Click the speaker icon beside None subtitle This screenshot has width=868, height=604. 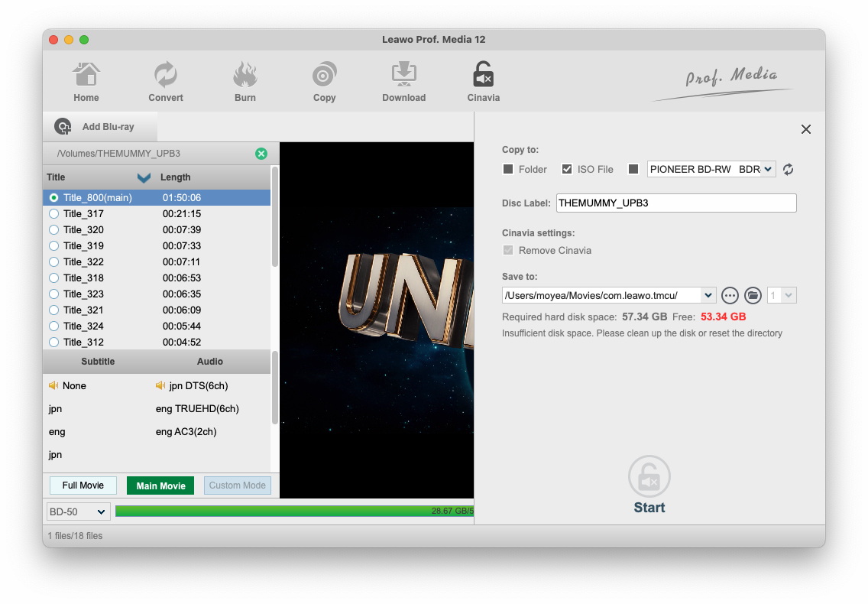tap(53, 385)
